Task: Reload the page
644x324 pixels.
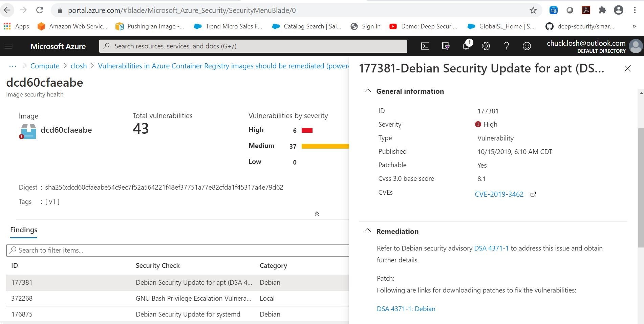Action: pyautogui.click(x=40, y=10)
